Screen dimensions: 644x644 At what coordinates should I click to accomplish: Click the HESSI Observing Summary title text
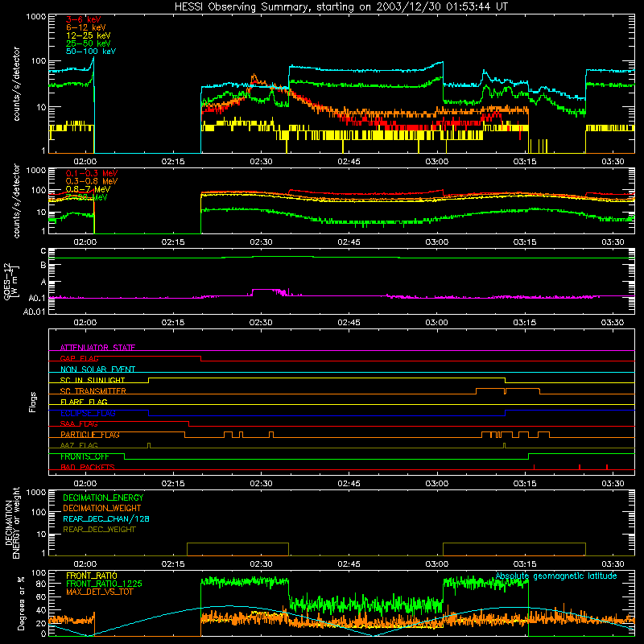click(x=341, y=6)
